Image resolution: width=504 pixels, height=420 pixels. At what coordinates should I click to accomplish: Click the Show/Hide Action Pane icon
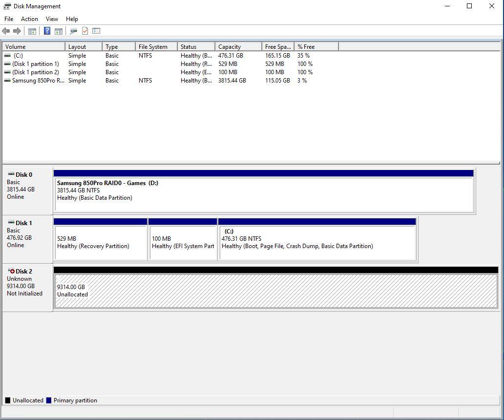[x=58, y=31]
